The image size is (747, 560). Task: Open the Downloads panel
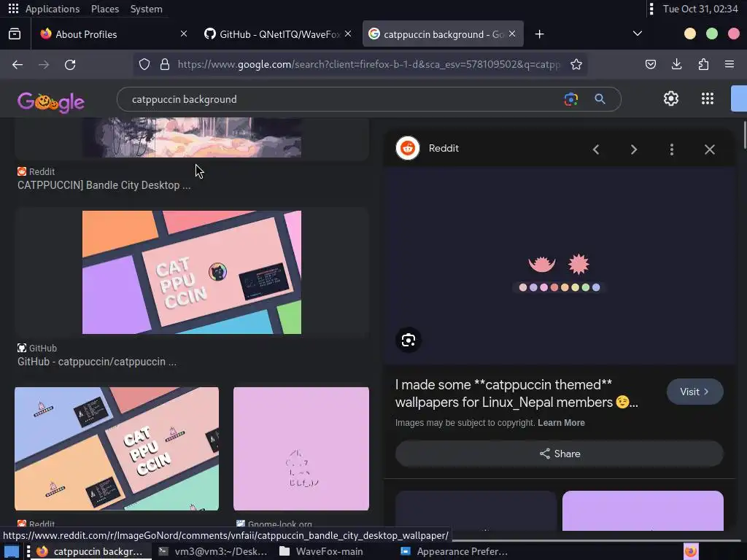(676, 64)
